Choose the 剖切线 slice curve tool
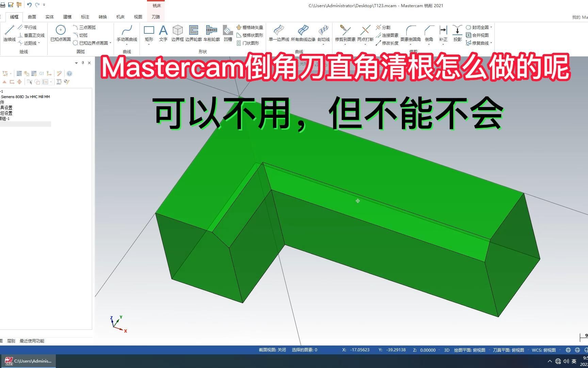Viewport: 588px width, 368px height. pos(324,33)
